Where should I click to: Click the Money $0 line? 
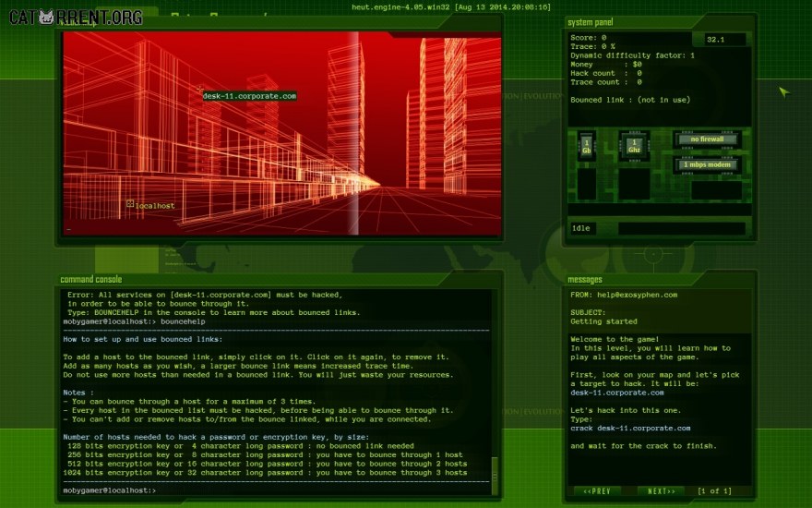click(x=606, y=65)
